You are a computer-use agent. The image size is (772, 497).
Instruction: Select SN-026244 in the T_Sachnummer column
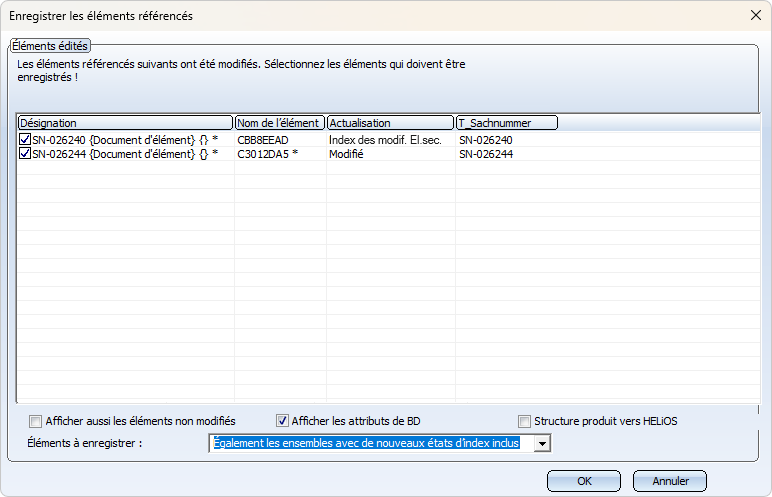click(x=486, y=154)
